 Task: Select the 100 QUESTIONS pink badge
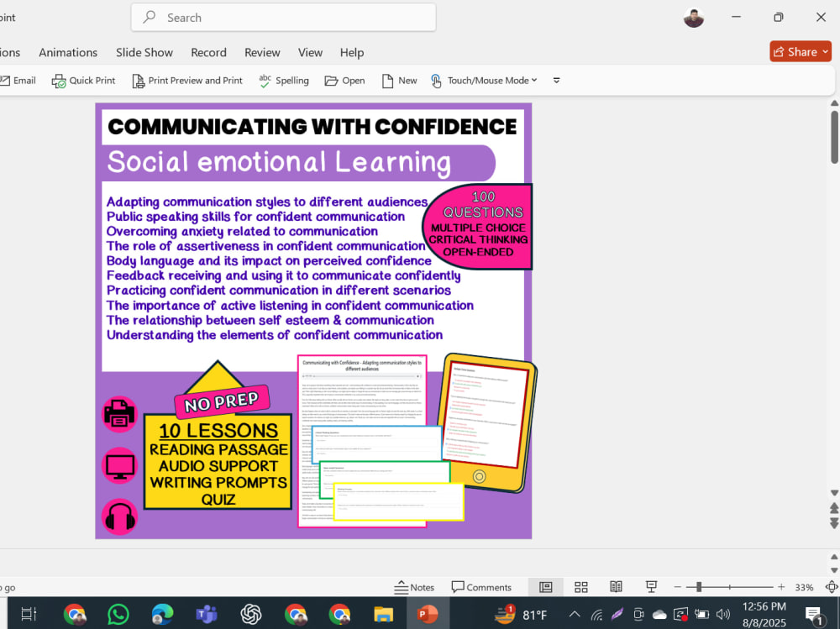pos(478,226)
